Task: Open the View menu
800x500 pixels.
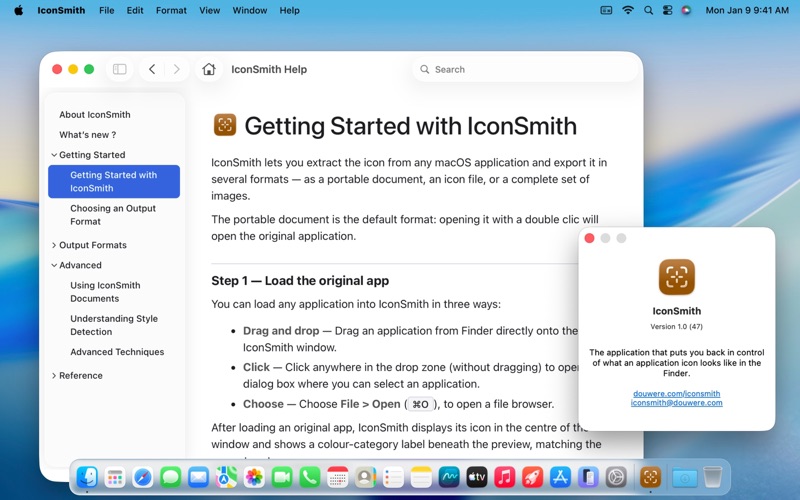Action: click(x=210, y=10)
